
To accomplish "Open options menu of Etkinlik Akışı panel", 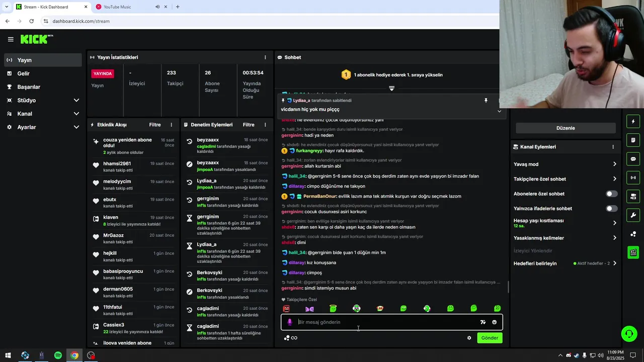I will click(172, 125).
